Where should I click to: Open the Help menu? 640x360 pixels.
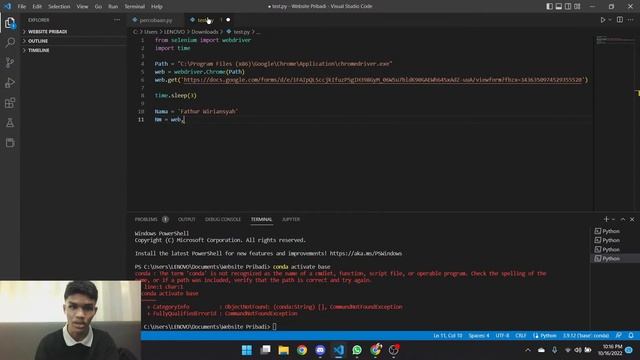click(x=157, y=7)
